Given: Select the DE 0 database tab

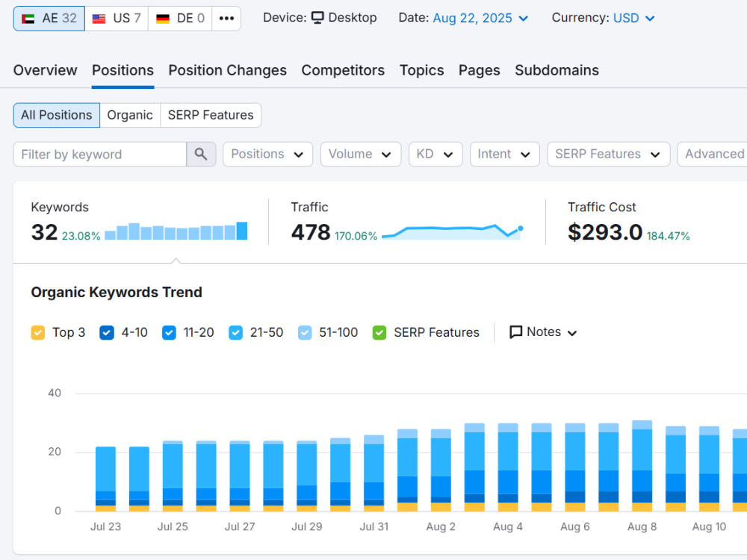Looking at the screenshot, I should [x=180, y=19].
